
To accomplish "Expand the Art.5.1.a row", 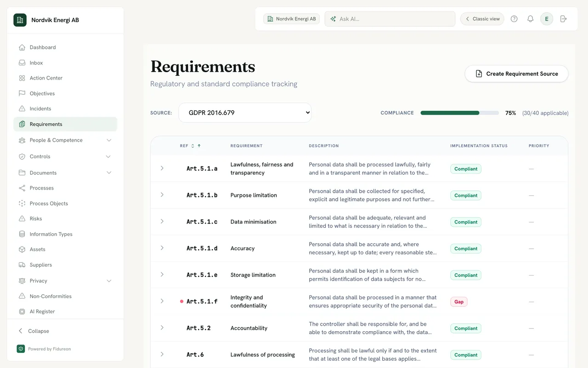I will pyautogui.click(x=162, y=168).
